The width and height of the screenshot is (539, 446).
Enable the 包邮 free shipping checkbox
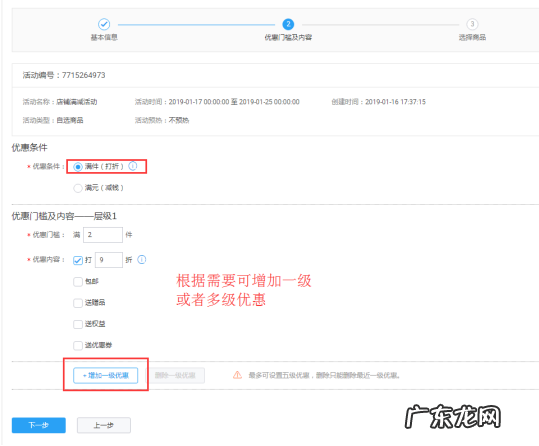78,282
